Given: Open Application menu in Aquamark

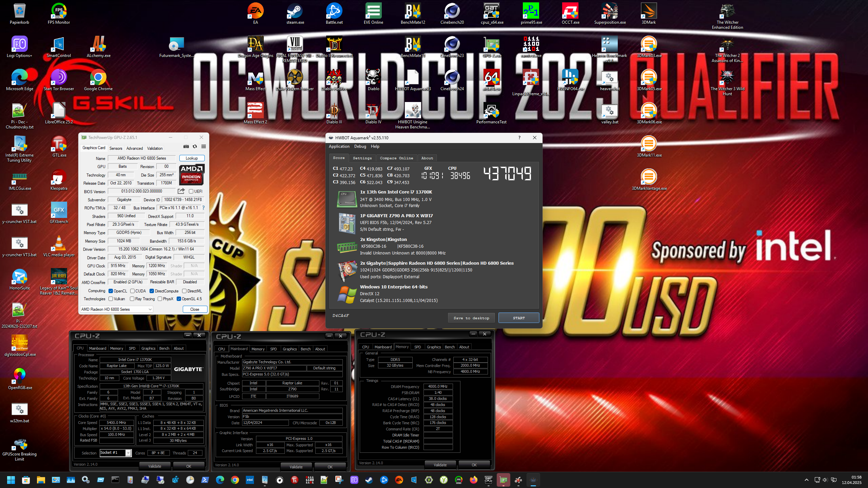Looking at the screenshot, I should point(339,146).
